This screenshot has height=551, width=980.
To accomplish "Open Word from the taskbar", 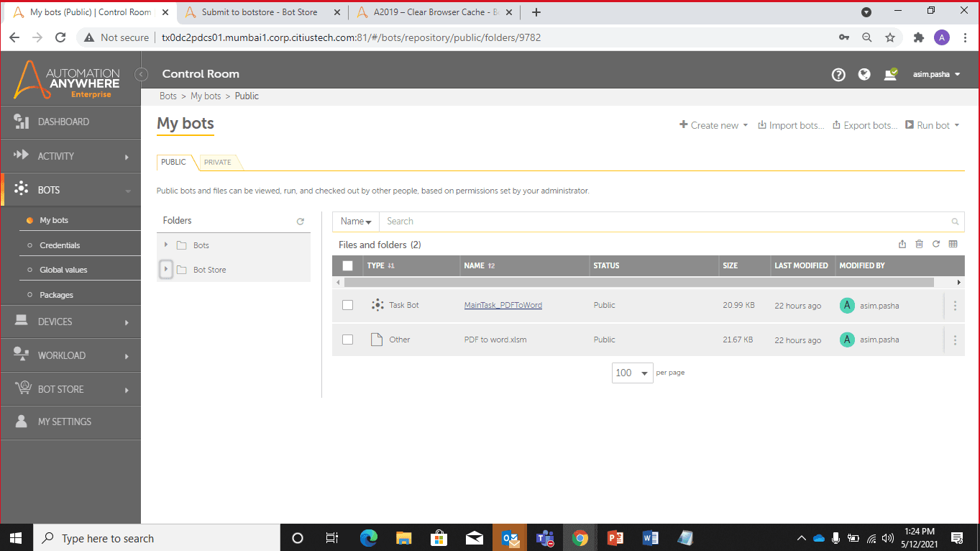I will [x=650, y=538].
